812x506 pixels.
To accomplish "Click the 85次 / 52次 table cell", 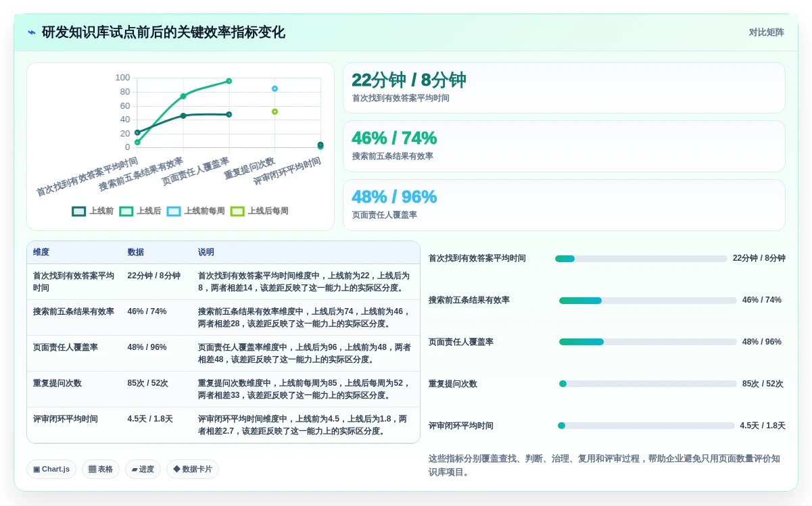I will coord(148,383).
